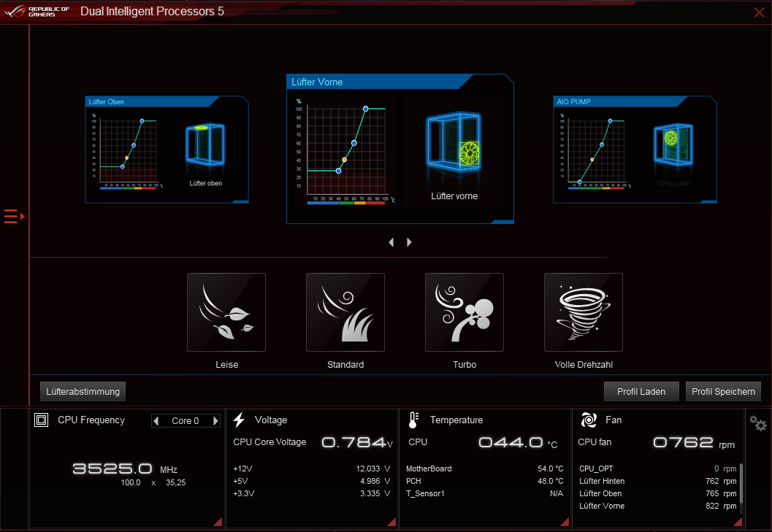Click the Lüfter Hinten rpm row
This screenshot has width=772, height=532.
658,481
